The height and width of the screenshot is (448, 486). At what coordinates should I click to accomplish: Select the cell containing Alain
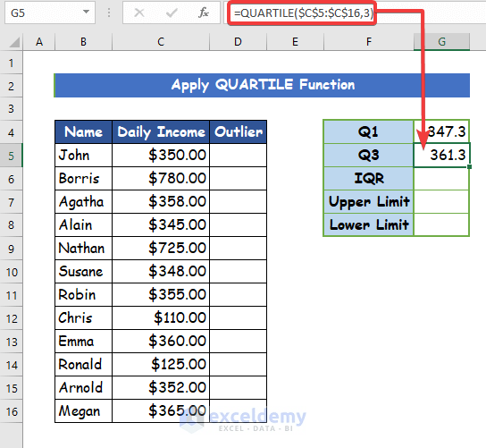83,225
